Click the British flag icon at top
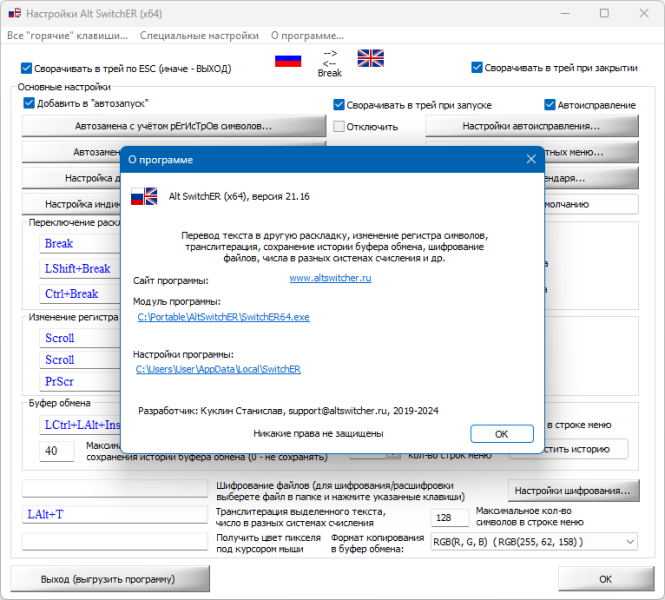This screenshot has width=665, height=600. click(370, 58)
